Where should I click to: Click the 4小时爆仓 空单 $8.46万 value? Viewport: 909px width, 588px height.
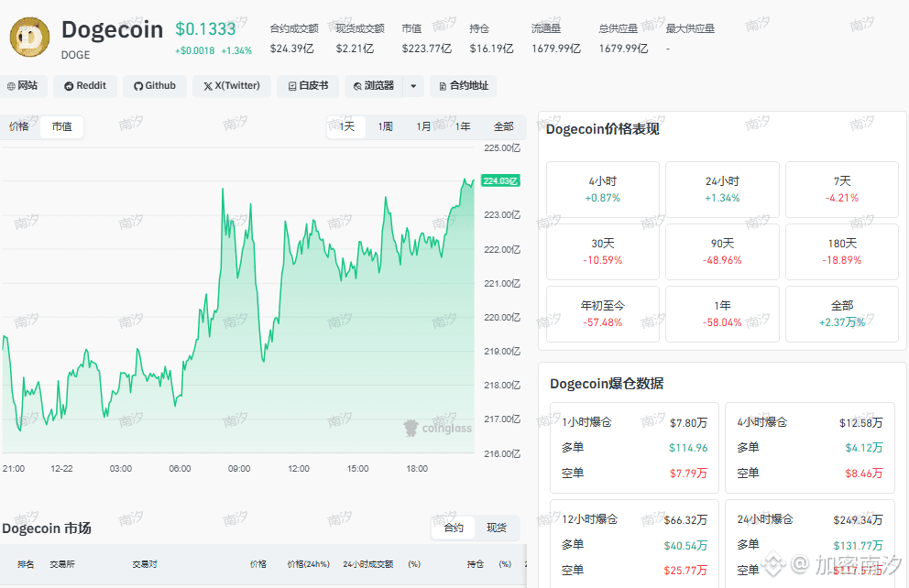point(864,474)
